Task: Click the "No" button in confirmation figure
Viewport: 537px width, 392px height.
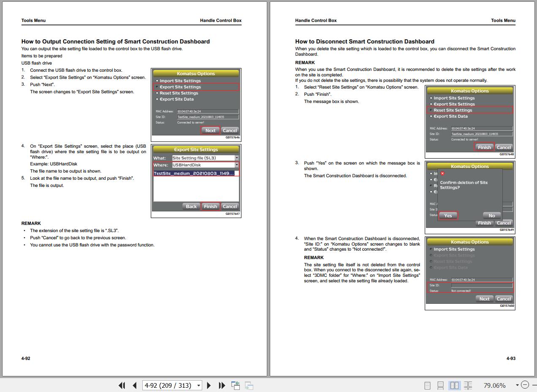Action: click(x=491, y=216)
